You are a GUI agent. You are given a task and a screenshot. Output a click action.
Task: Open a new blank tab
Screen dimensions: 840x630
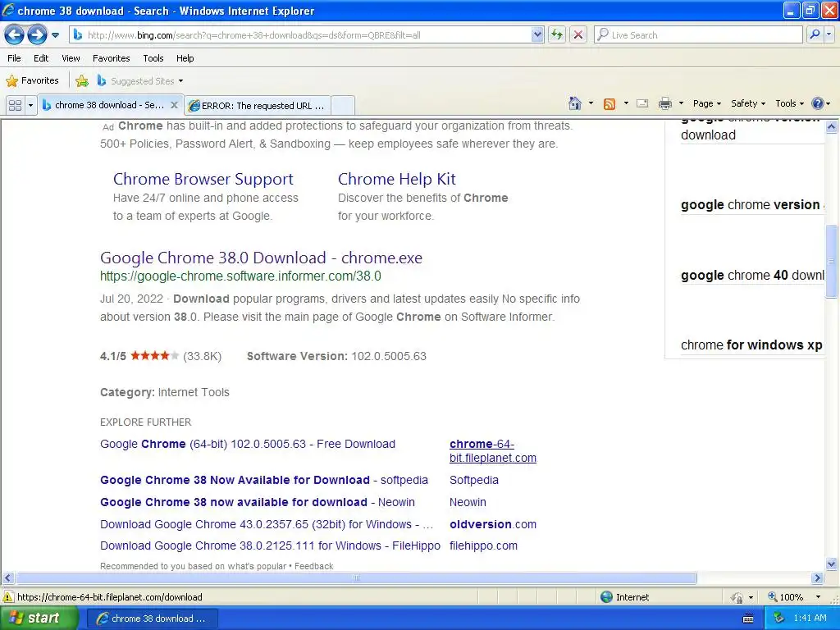coord(343,106)
